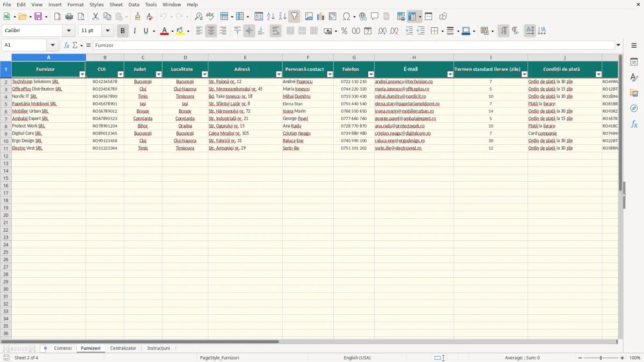Insert a chart
The image size is (644, 362).
click(x=320, y=17)
